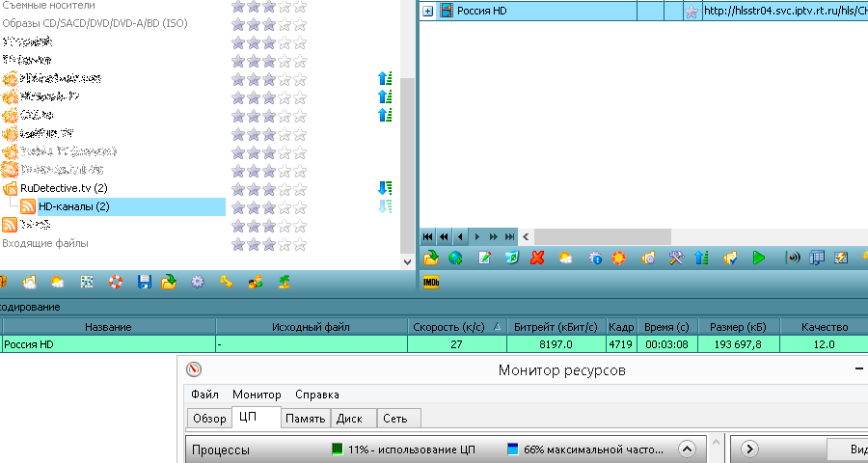This screenshot has width=868, height=463.
Task: Select the Сеть tab
Action: tap(394, 419)
